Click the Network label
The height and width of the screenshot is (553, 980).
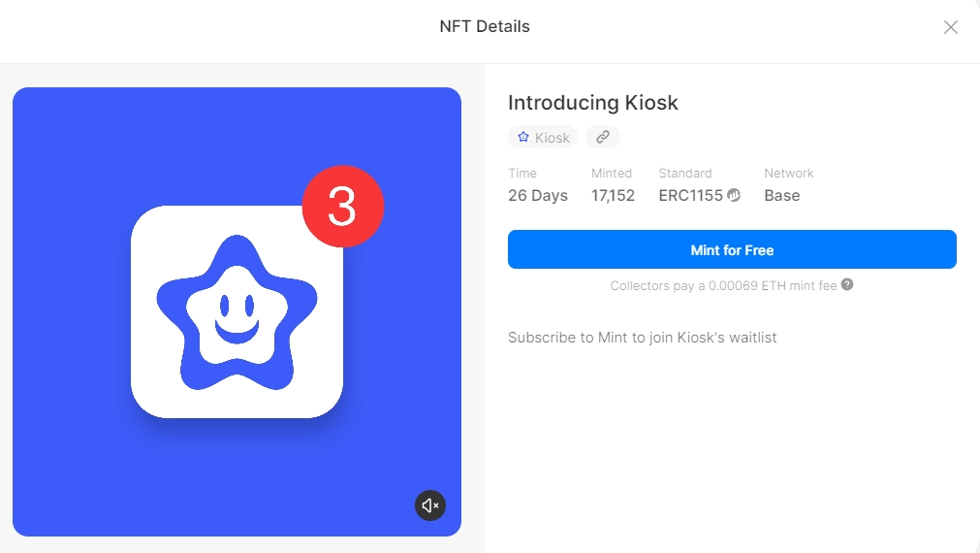(x=789, y=174)
